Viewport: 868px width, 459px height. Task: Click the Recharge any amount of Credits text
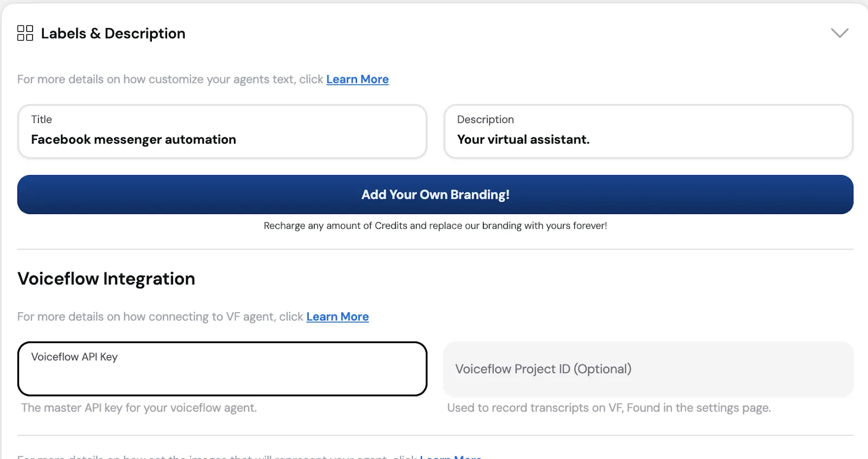[435, 225]
